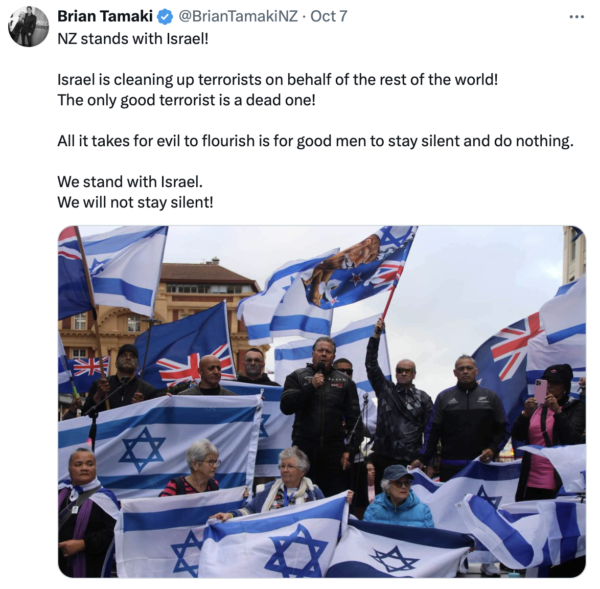Click the man raising the flag pole
The height and width of the screenshot is (589, 600).
pyautogui.click(x=398, y=402)
